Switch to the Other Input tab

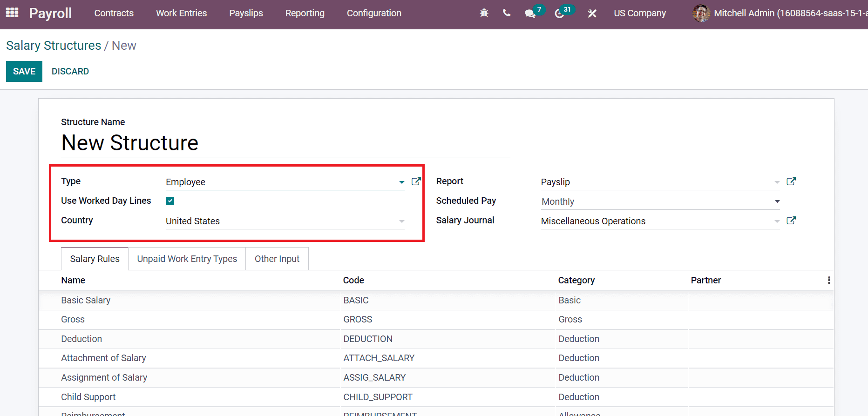coord(277,259)
